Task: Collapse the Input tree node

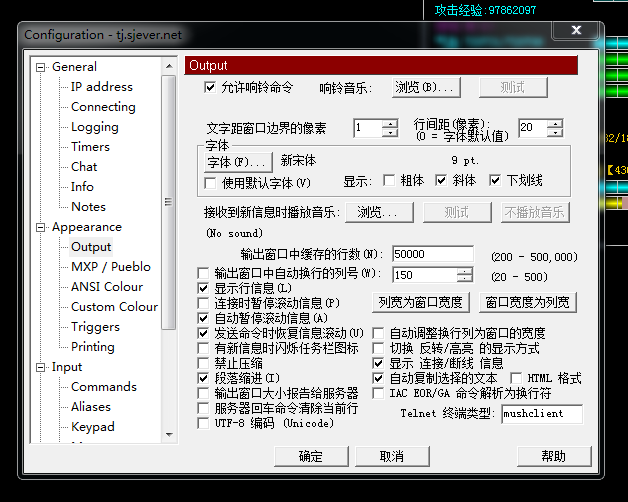Action: [40, 367]
